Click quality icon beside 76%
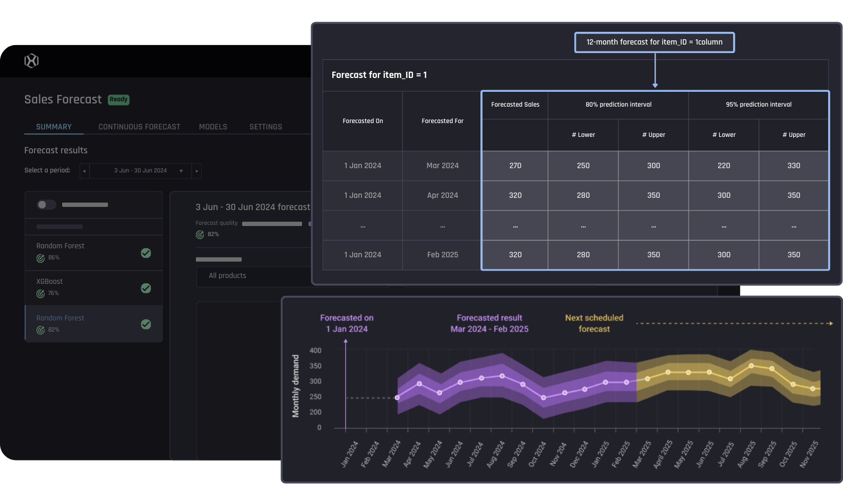843x504 pixels. (x=40, y=294)
